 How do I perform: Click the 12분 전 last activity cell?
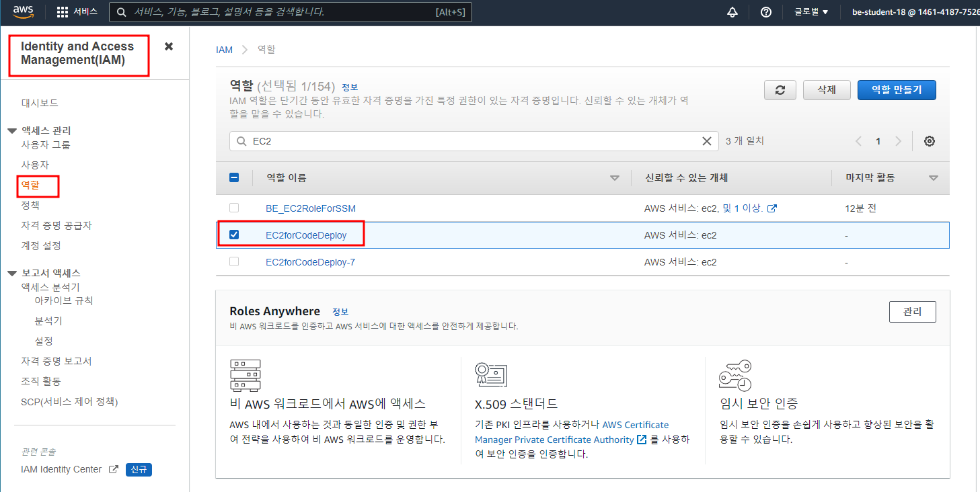860,208
